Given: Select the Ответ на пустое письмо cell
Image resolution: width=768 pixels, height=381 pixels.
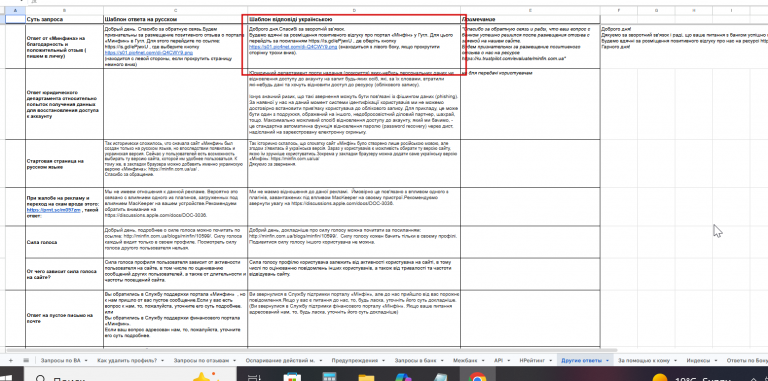Looking at the screenshot, I should pyautogui.click(x=64, y=318).
